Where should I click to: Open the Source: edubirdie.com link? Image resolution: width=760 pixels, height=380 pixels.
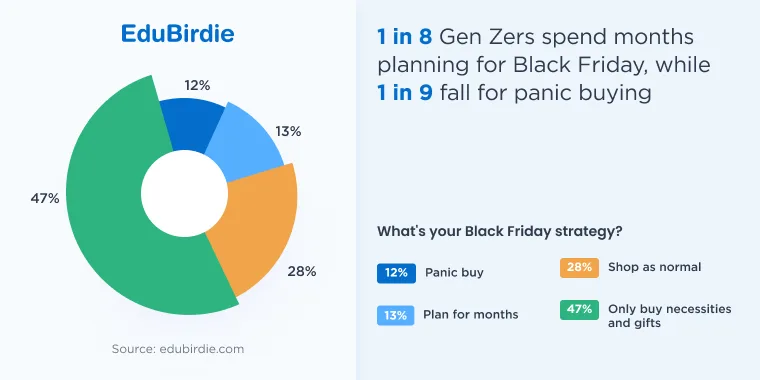(178, 349)
